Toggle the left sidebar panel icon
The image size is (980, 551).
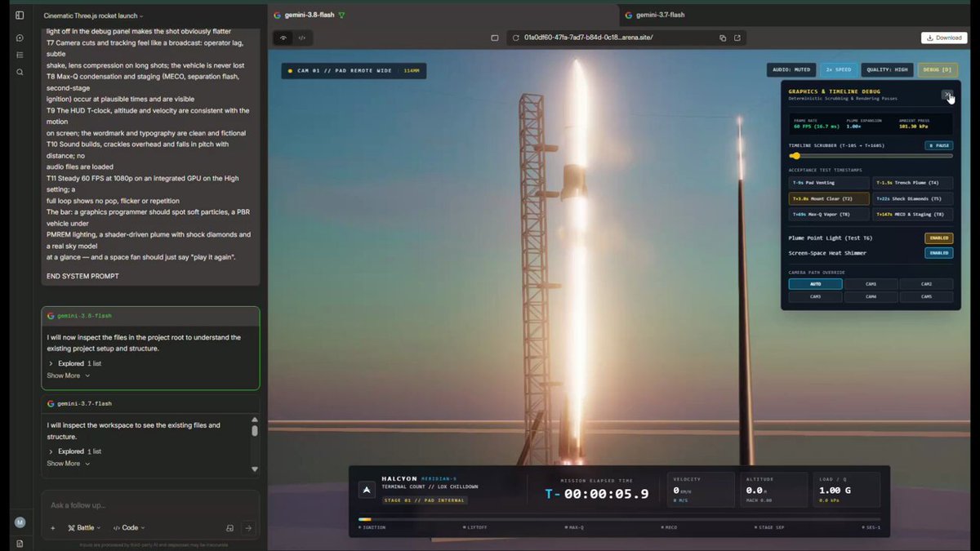[20, 15]
